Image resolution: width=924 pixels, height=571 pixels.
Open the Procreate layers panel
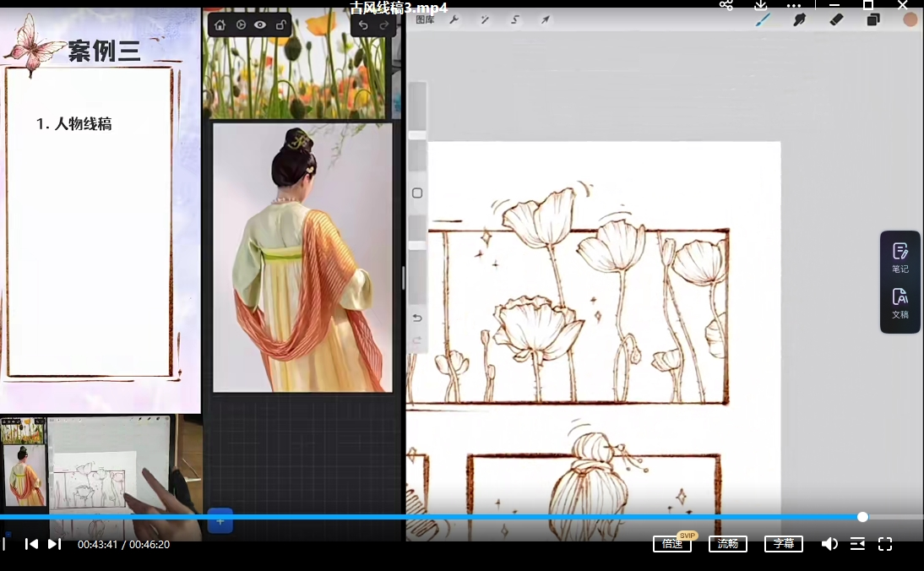[x=873, y=19]
